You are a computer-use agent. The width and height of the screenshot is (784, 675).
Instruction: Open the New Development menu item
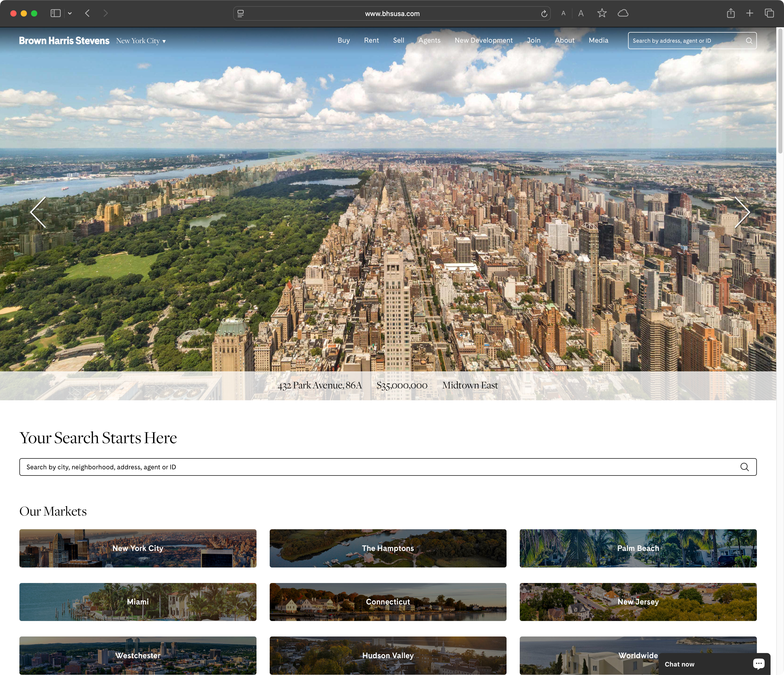click(483, 41)
